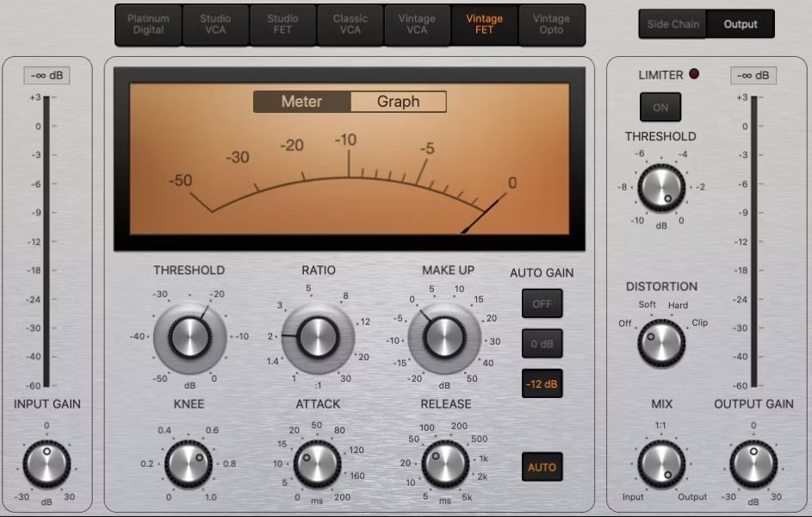This screenshot has width=812, height=517.
Task: Click the Mix knob
Action: [661, 464]
